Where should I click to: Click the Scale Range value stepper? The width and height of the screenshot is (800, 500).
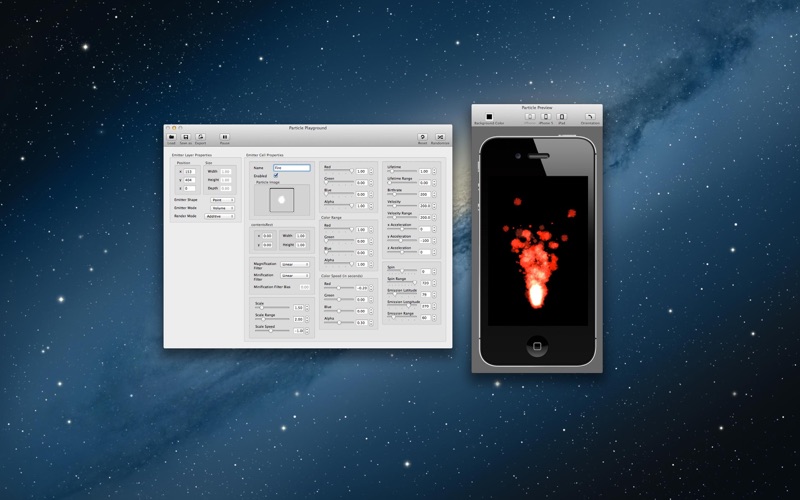(x=307, y=319)
